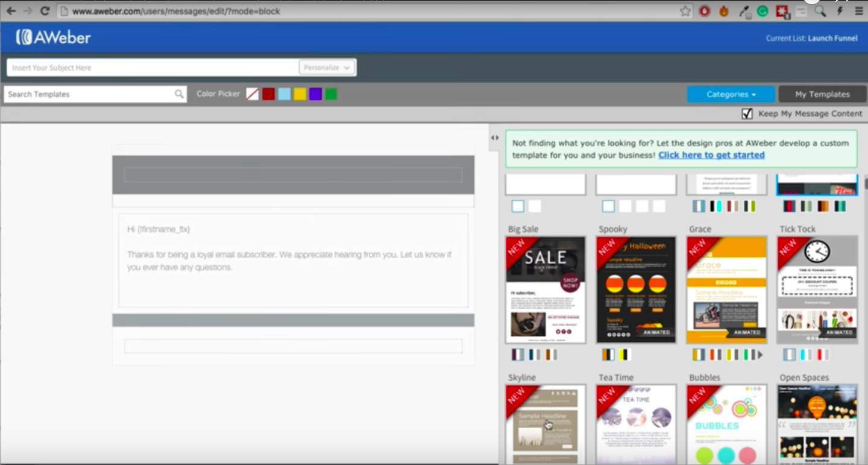868x465 pixels.
Task: Choose the brown variant under Big Sale
Action: [x=552, y=355]
